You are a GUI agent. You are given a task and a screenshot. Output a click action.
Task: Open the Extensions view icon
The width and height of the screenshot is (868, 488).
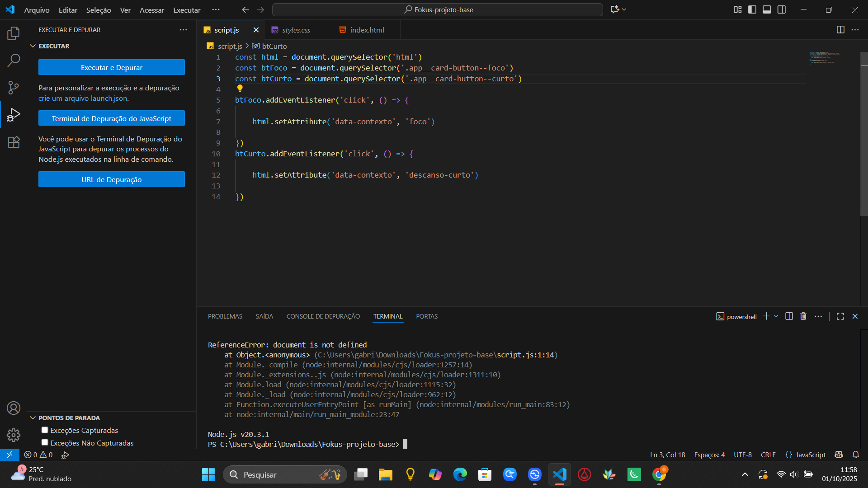pyautogui.click(x=14, y=142)
